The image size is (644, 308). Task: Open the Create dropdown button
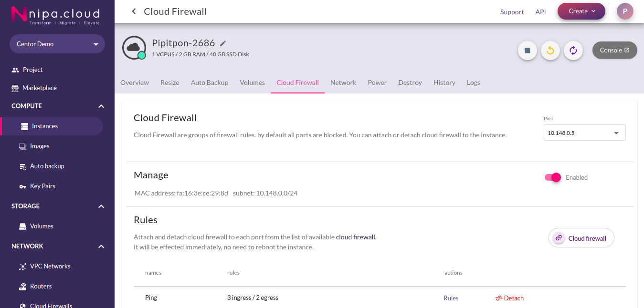581,11
